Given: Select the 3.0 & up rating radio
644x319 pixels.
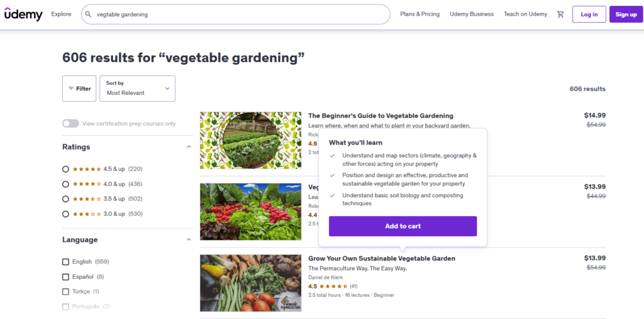Looking at the screenshot, I should click(x=66, y=214).
